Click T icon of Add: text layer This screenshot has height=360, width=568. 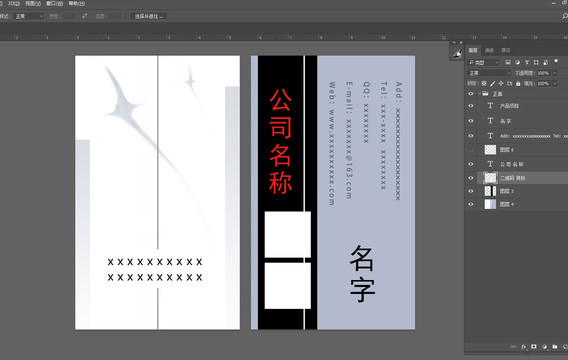(x=490, y=136)
